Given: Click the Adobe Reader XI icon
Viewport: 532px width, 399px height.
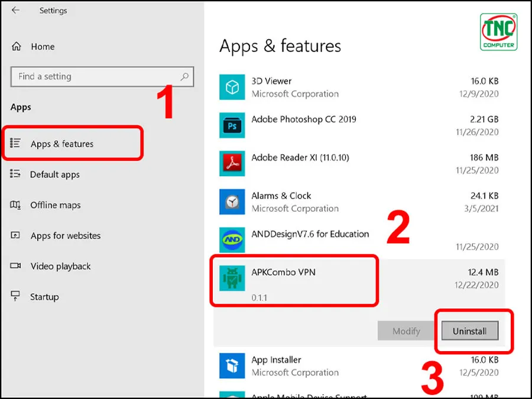Looking at the screenshot, I should coord(232,164).
